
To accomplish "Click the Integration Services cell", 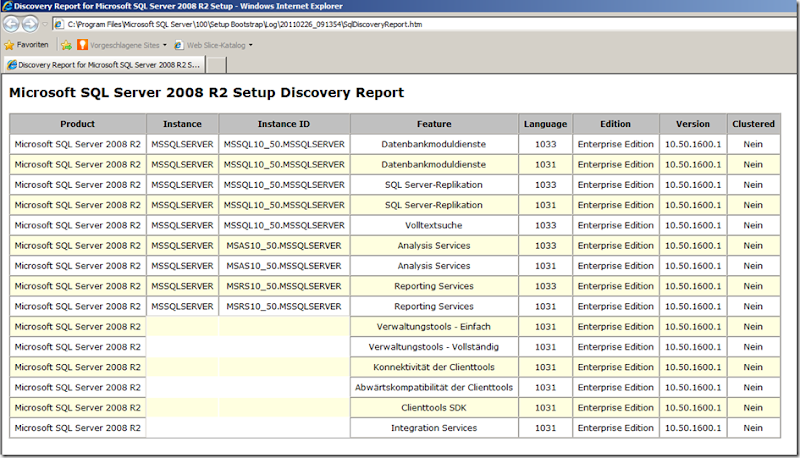I will [434, 428].
